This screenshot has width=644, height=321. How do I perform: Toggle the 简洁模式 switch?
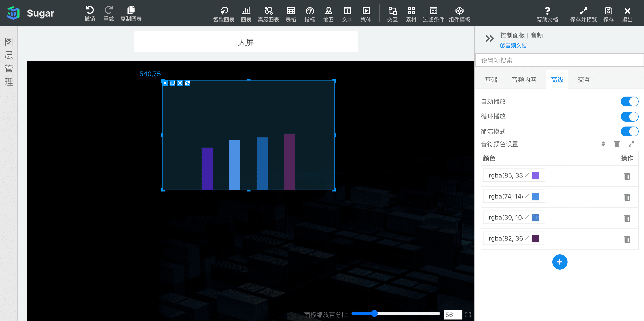coord(629,131)
